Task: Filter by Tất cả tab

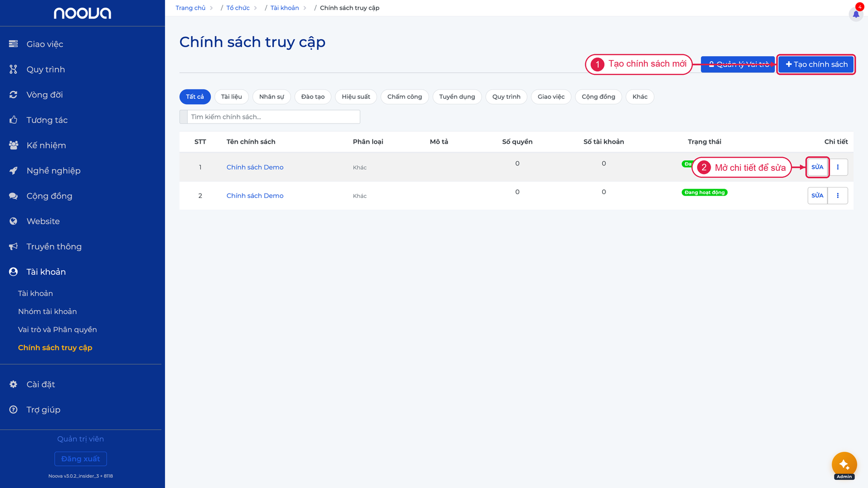Action: [x=195, y=97]
